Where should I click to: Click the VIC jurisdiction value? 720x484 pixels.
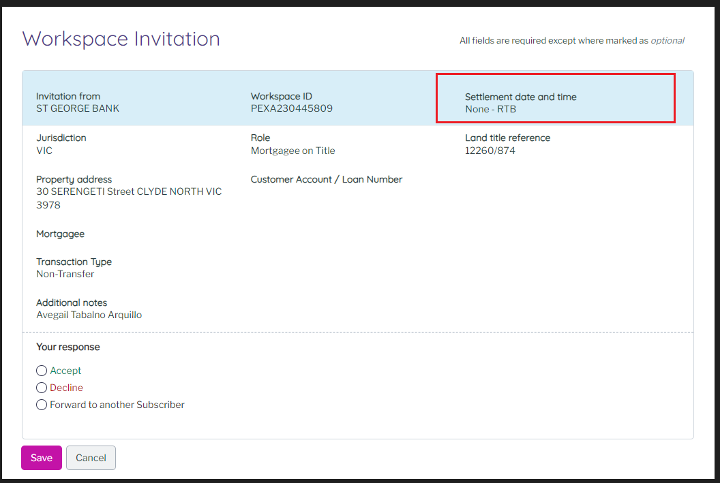(44, 151)
